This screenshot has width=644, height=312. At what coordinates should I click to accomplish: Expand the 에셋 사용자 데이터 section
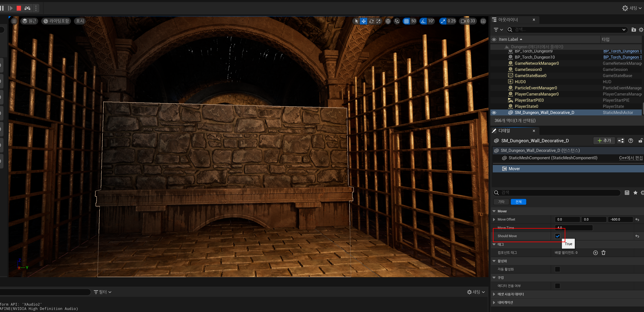494,294
